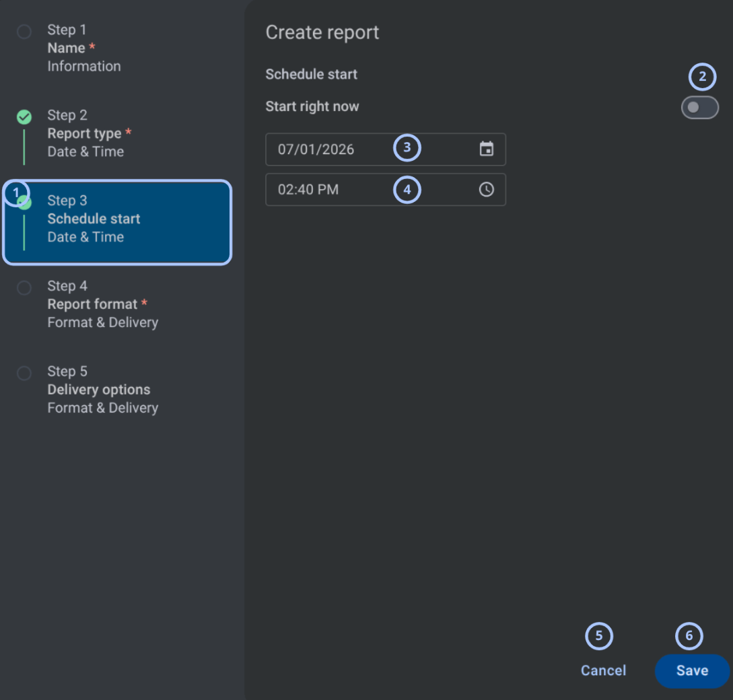Select the Step 4 empty circle indicator
The height and width of the screenshot is (700, 733).
pos(24,287)
